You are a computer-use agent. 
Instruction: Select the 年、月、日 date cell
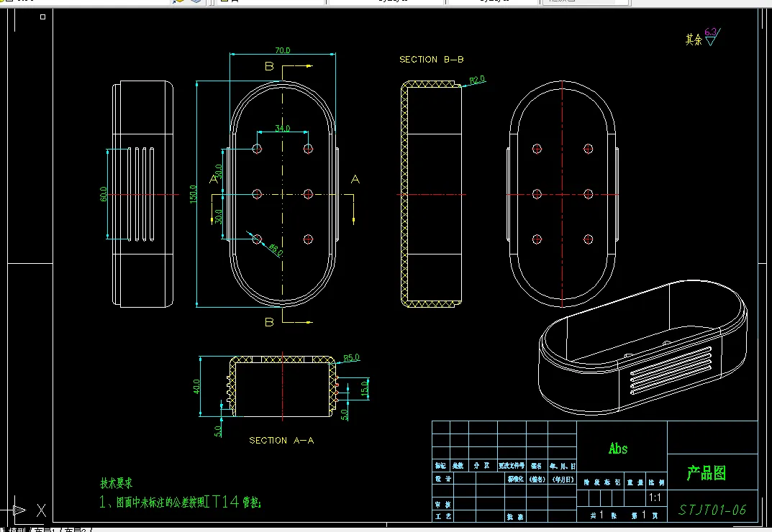(x=562, y=466)
